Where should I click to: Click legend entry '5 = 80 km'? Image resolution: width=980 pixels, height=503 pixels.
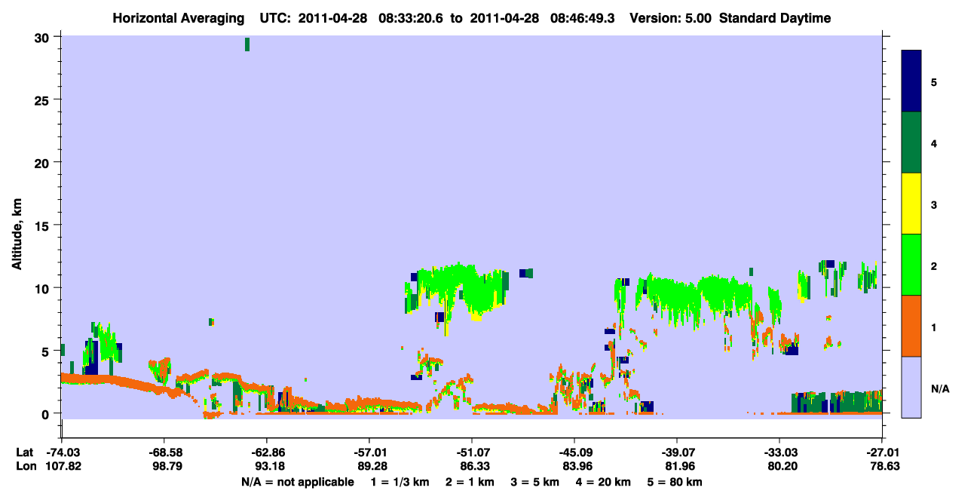(675, 482)
